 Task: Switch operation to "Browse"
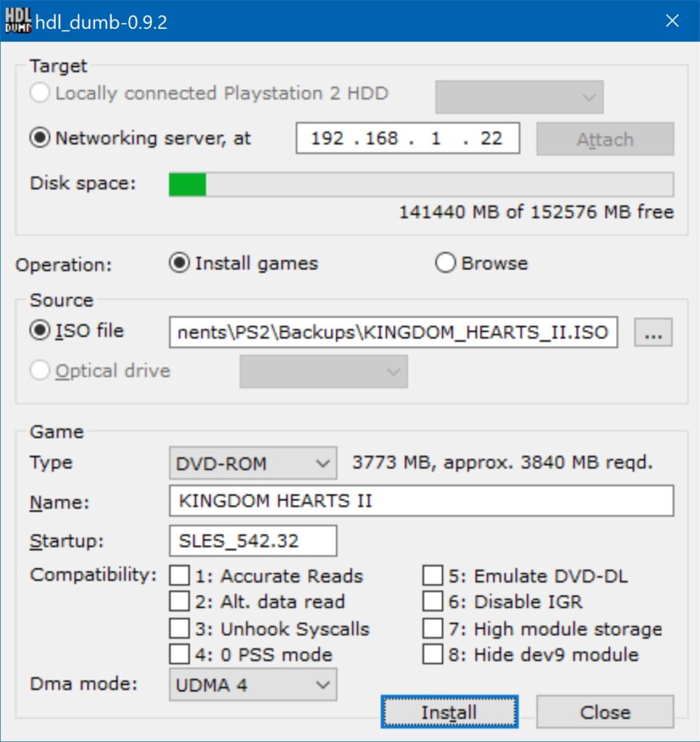pos(446,263)
